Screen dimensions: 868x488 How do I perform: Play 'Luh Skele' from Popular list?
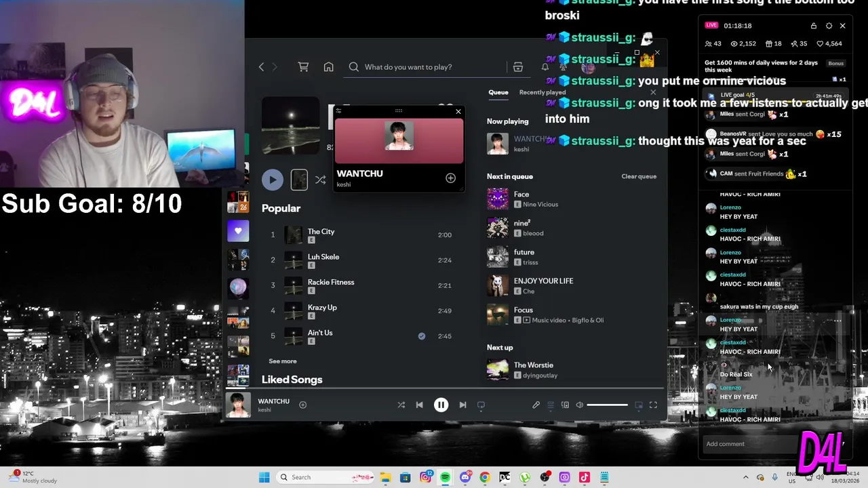360,260
